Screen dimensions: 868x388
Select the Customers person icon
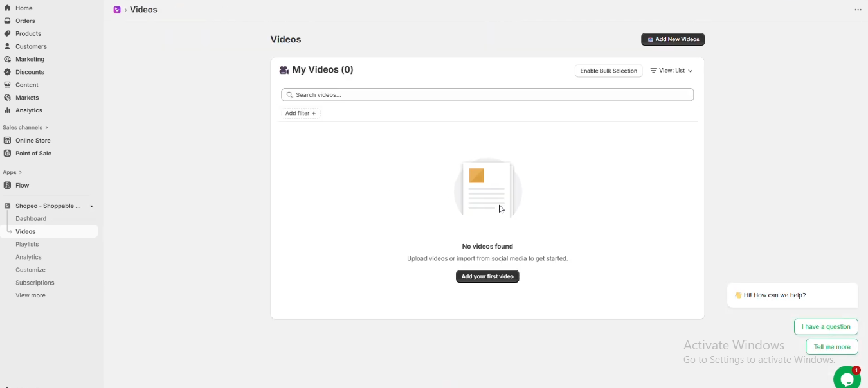(x=8, y=47)
